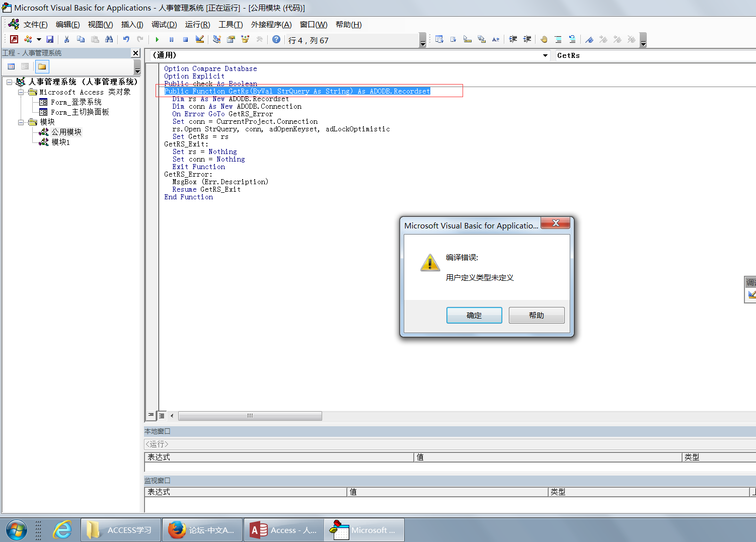Collapse the 人事管理系统 project tree node

(9, 82)
